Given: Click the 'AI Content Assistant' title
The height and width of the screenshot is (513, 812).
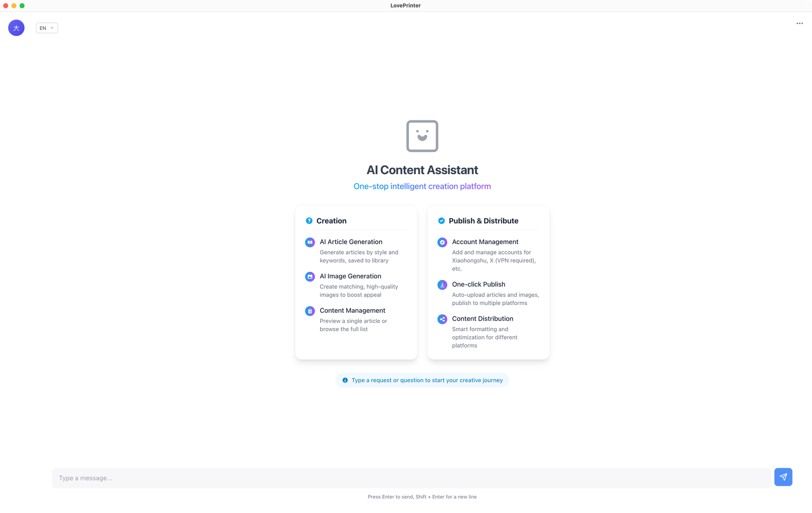Looking at the screenshot, I should pos(422,170).
